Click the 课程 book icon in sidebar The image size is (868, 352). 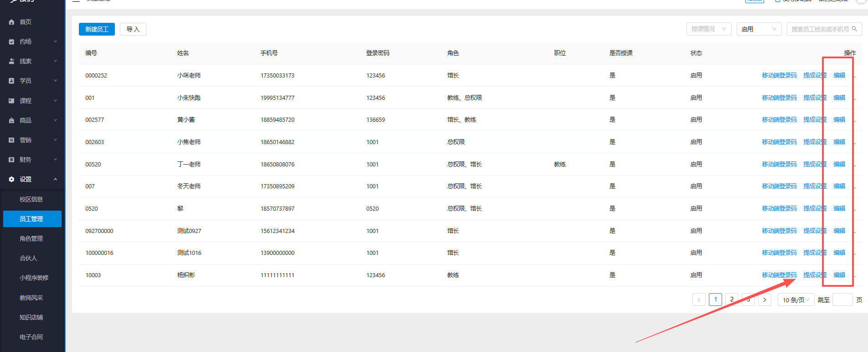pyautogui.click(x=11, y=101)
